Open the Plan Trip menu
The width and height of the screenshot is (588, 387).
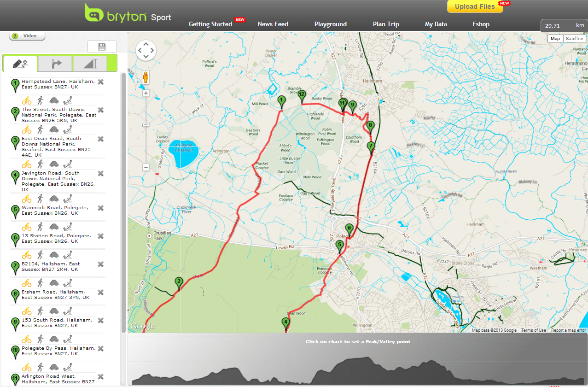point(386,24)
